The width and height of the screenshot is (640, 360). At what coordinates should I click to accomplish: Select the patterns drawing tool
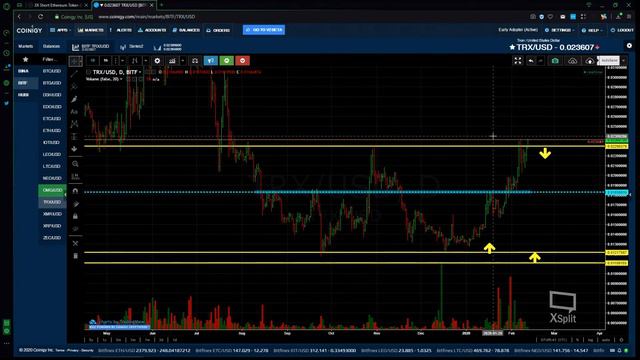[74, 124]
